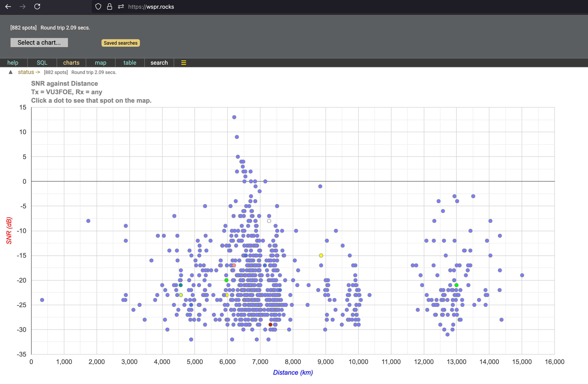
Task: Open Saved searches
Action: pyautogui.click(x=121, y=43)
